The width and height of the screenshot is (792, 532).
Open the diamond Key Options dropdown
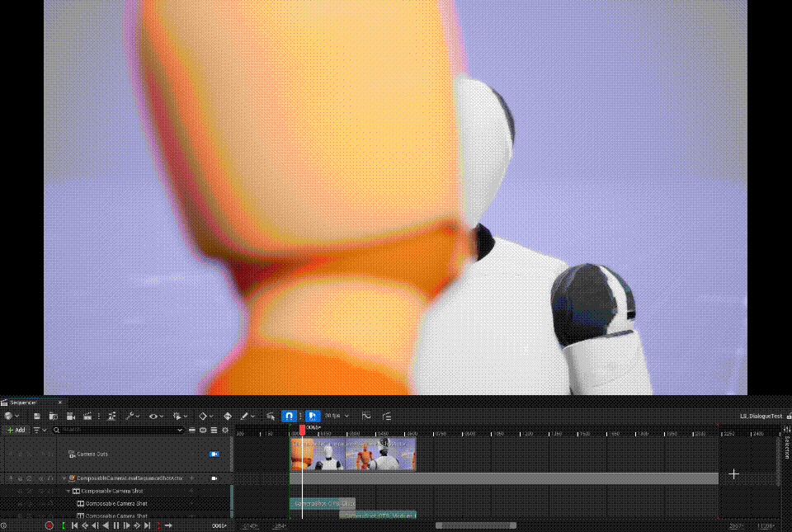[x=205, y=416]
